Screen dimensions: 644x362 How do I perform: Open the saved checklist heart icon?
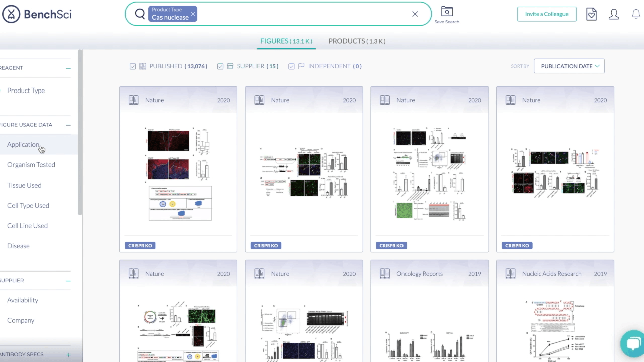592,14
